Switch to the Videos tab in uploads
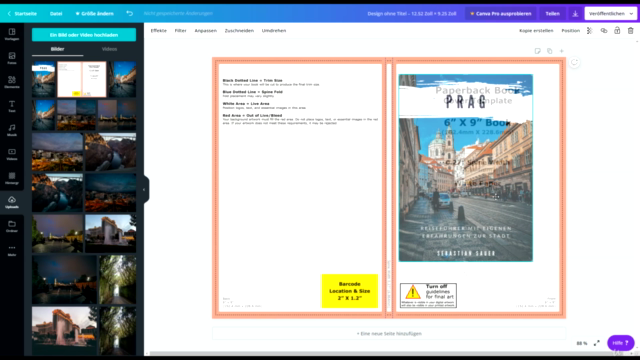 pos(109,49)
